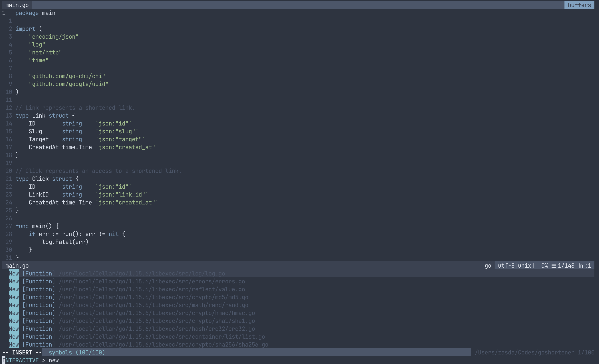Click the utf-8[unix] encoding indicator
Image resolution: width=599 pixels, height=364 pixels.
[x=515, y=266]
